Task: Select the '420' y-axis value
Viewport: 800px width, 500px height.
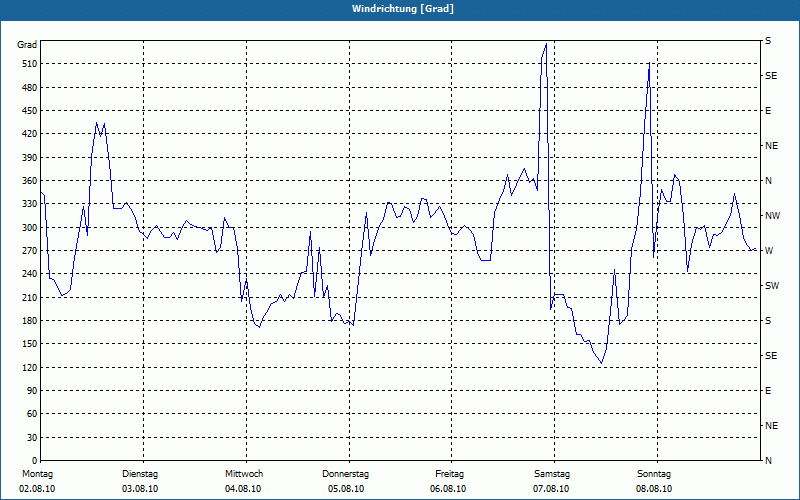Action: tap(30, 134)
